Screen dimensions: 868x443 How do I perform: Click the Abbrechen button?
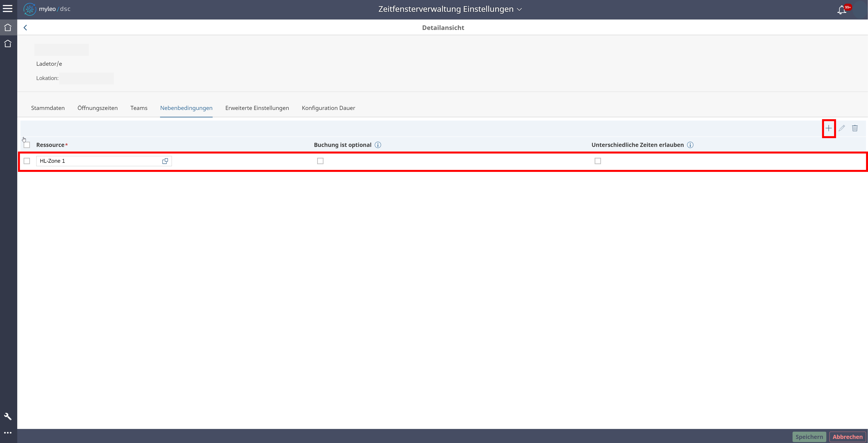point(847,437)
